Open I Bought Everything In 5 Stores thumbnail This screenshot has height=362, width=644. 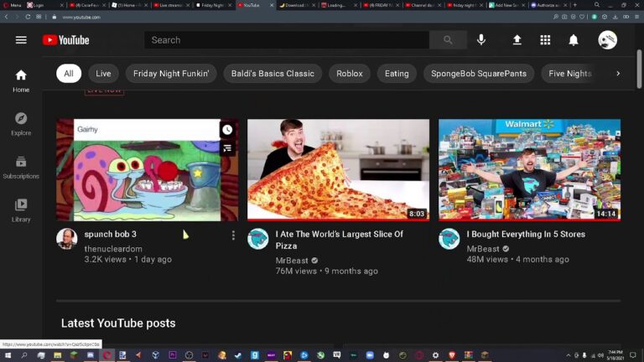click(x=529, y=170)
